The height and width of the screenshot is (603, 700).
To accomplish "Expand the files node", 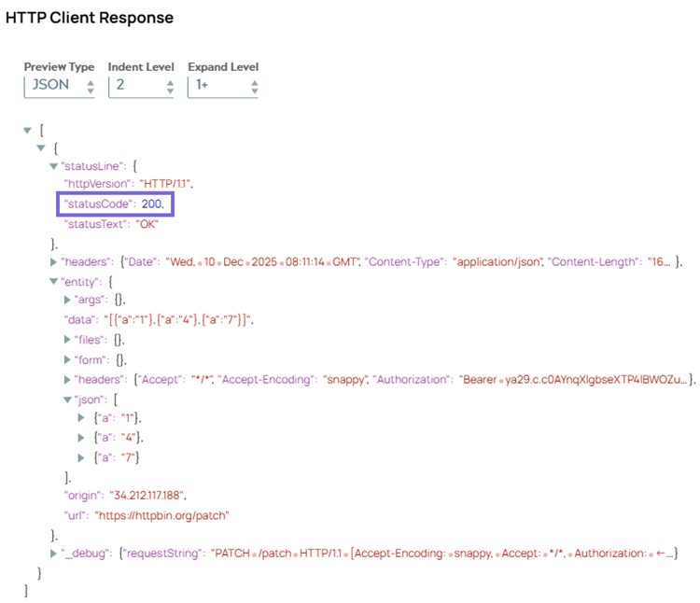I will tap(67, 340).
